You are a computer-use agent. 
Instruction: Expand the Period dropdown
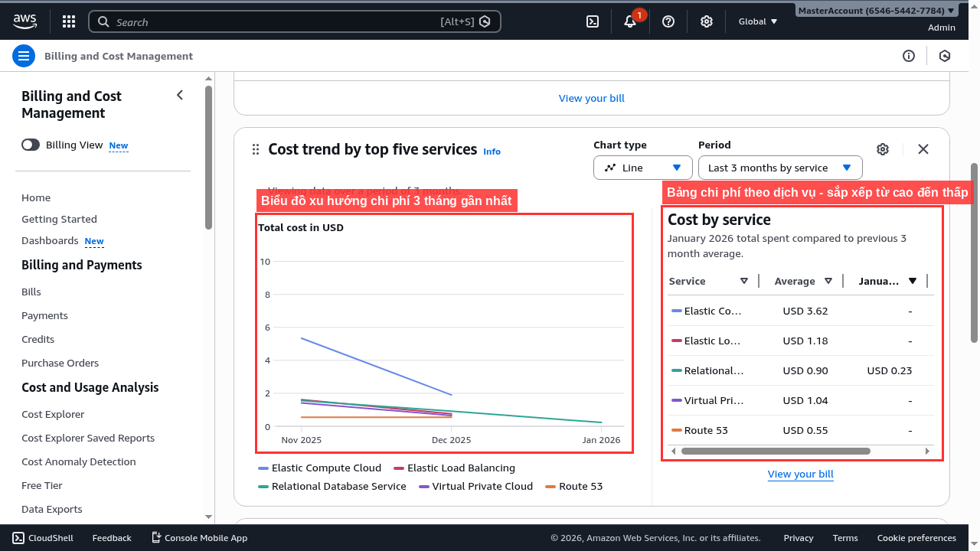click(779, 168)
